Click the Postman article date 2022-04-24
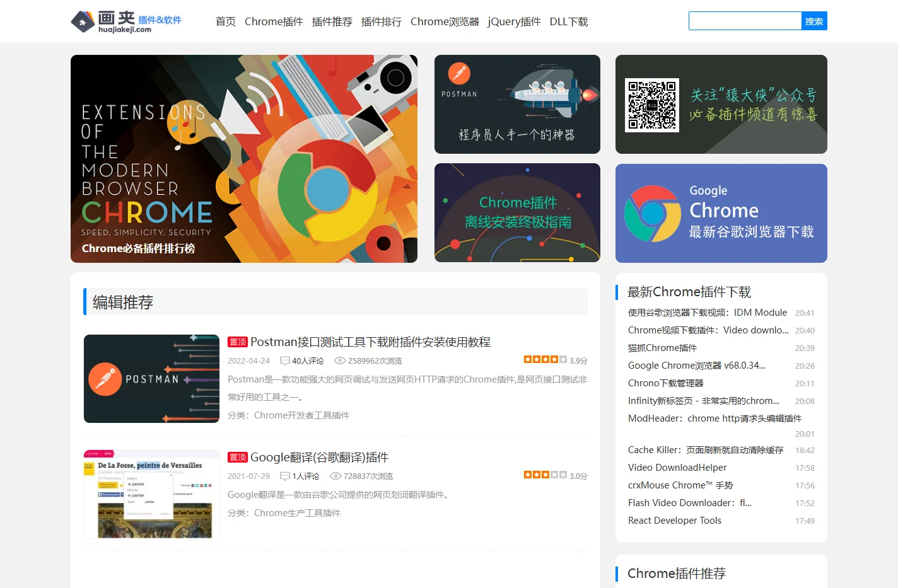The image size is (898, 588). (248, 361)
